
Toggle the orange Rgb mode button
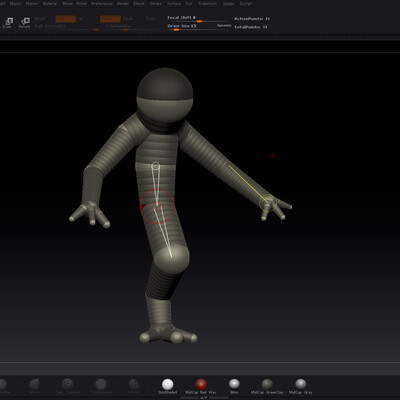65,19
